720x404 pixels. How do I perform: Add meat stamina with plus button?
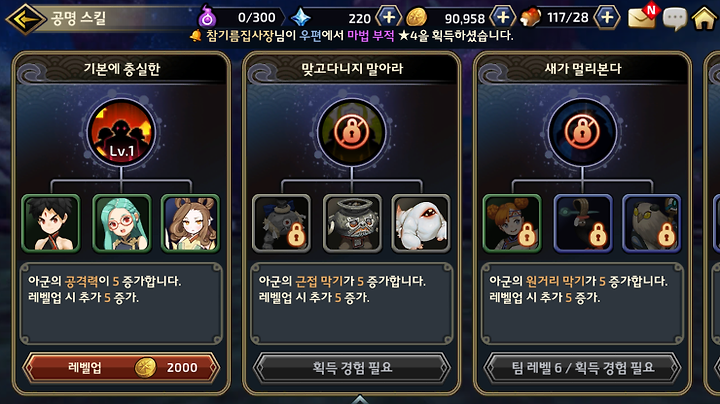(x=607, y=17)
